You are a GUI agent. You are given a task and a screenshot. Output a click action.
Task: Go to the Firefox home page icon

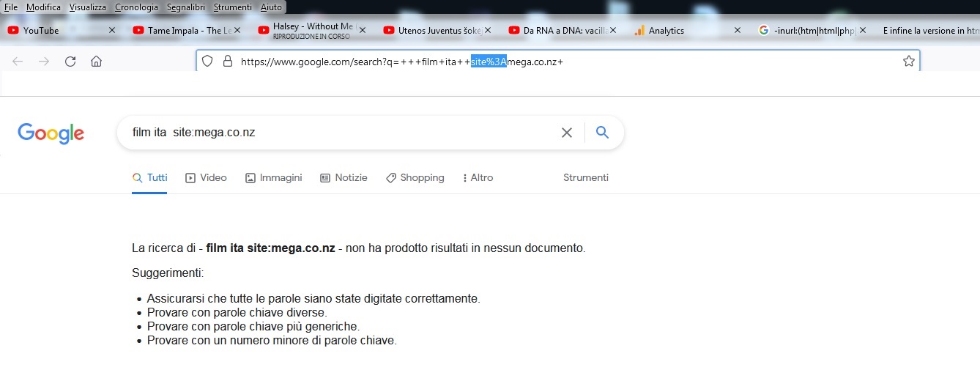[x=96, y=62]
